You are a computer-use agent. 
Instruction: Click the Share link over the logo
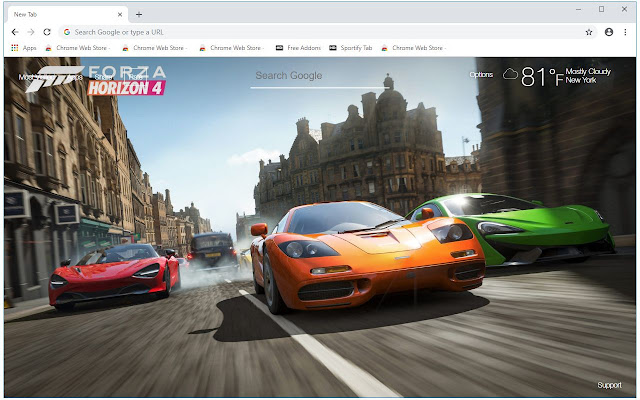pyautogui.click(x=103, y=77)
